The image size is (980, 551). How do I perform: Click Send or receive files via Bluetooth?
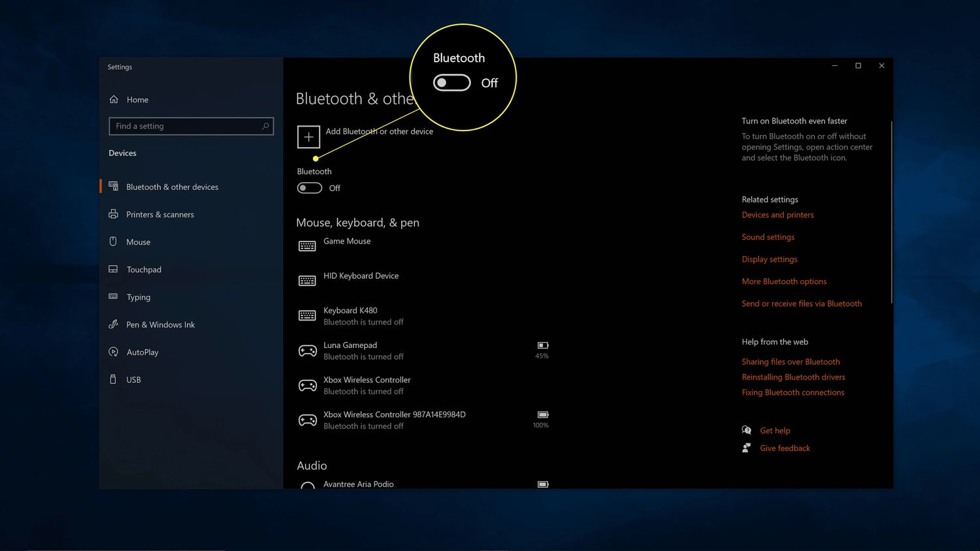(x=801, y=304)
